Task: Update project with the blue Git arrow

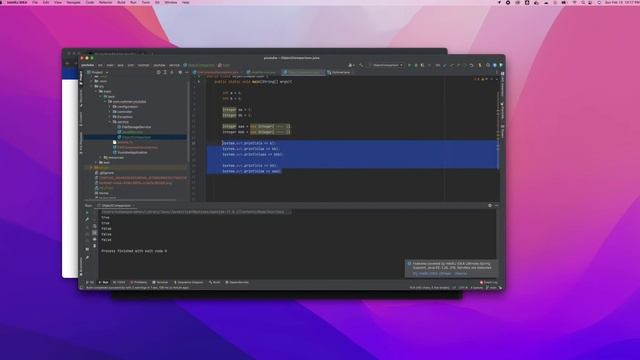Action: click(445, 65)
